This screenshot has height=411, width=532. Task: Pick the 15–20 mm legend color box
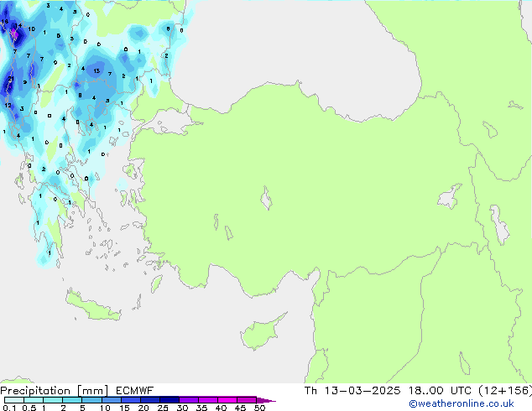pyautogui.click(x=131, y=400)
